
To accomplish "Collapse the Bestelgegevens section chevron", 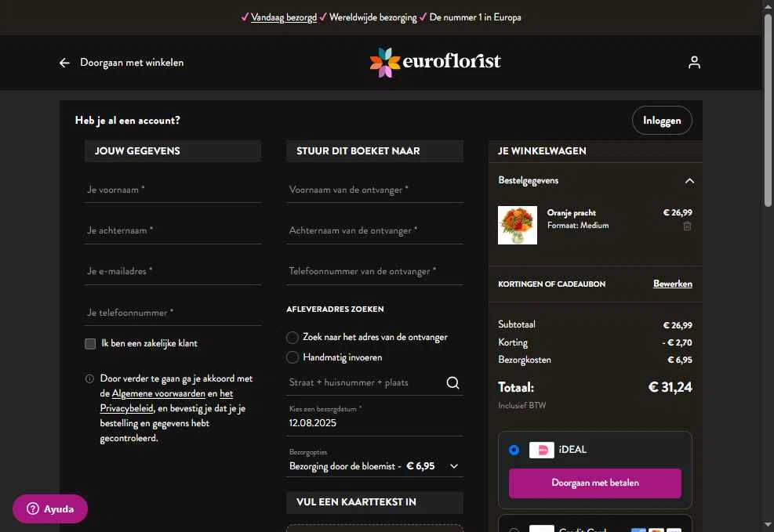I will coord(689,181).
